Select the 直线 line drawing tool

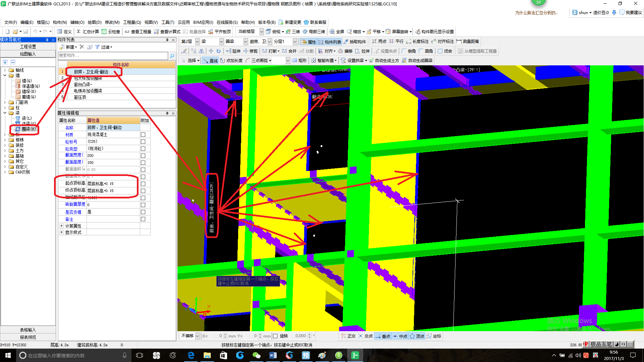coord(211,61)
